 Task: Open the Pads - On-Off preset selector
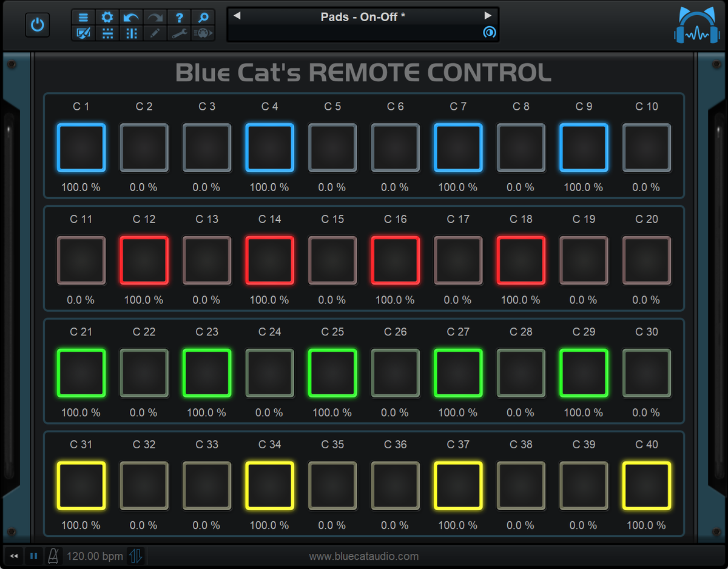pyautogui.click(x=363, y=17)
